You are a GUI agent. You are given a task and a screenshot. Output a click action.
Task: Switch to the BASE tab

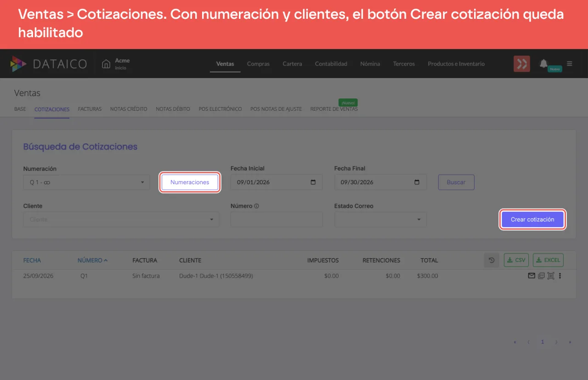[x=20, y=109]
